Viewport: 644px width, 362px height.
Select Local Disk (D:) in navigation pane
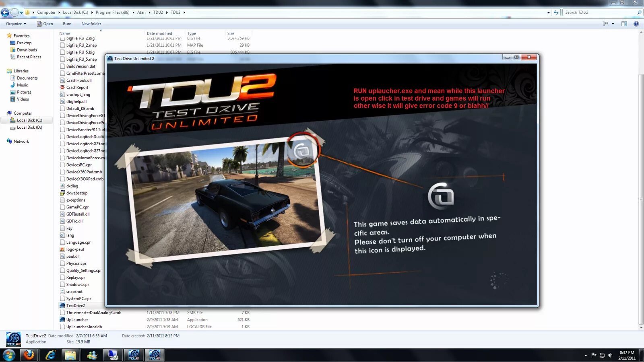tap(29, 128)
